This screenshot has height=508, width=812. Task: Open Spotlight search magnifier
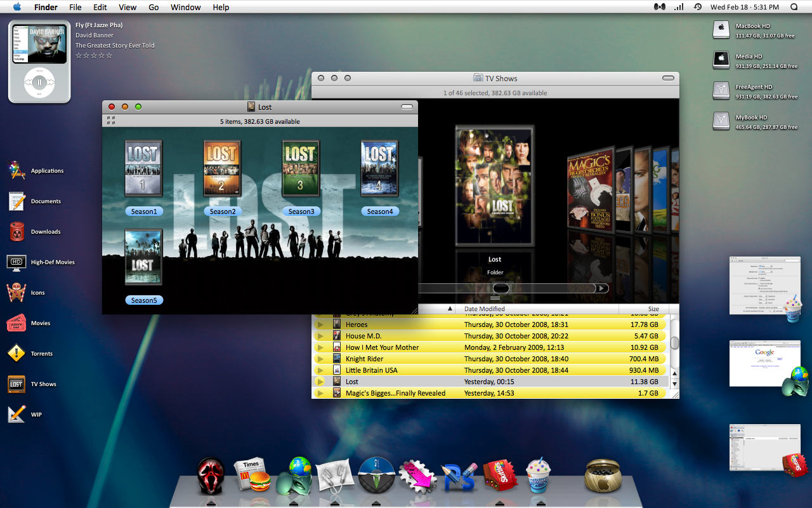point(794,7)
